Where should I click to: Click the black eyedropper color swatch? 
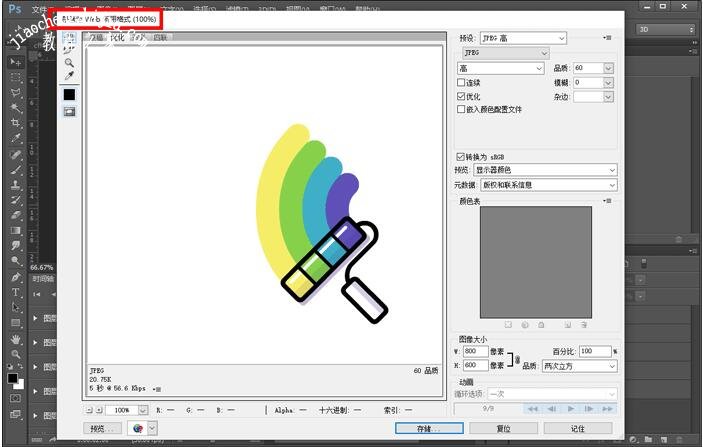[x=69, y=95]
